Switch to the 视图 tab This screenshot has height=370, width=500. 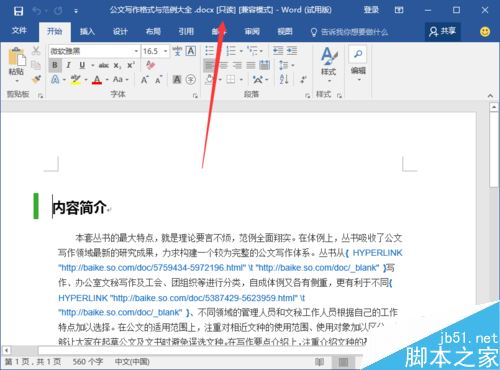point(285,32)
